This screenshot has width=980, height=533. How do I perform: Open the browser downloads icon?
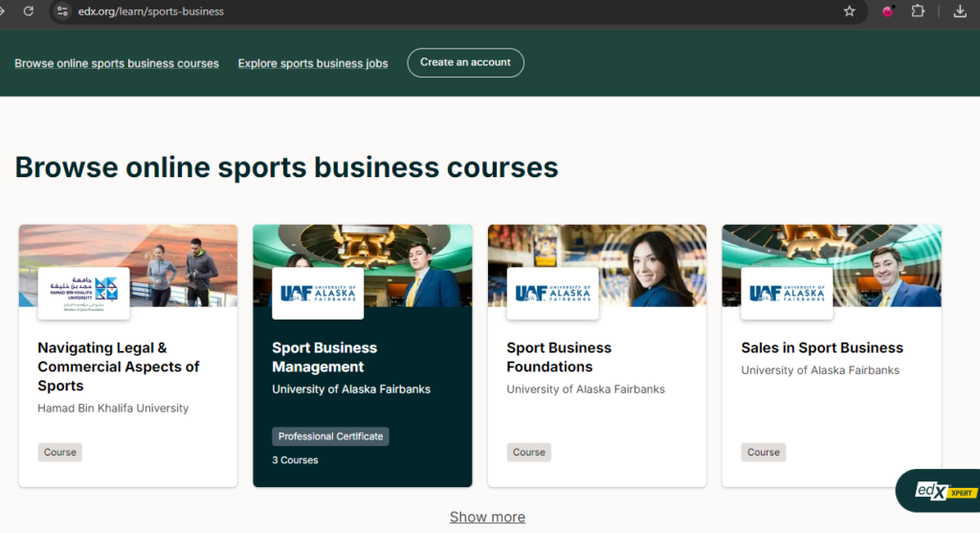[x=960, y=11]
